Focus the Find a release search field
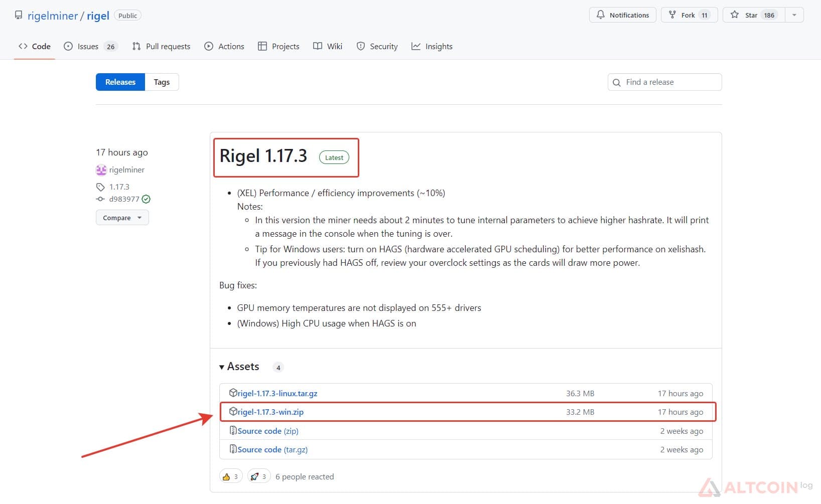Screen dimensions: 821x504 pos(664,82)
